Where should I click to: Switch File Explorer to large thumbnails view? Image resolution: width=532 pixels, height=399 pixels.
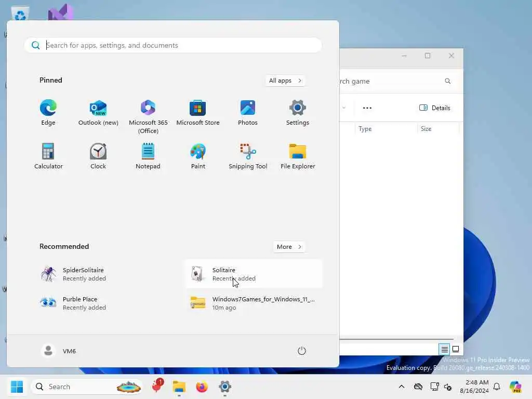point(456,349)
